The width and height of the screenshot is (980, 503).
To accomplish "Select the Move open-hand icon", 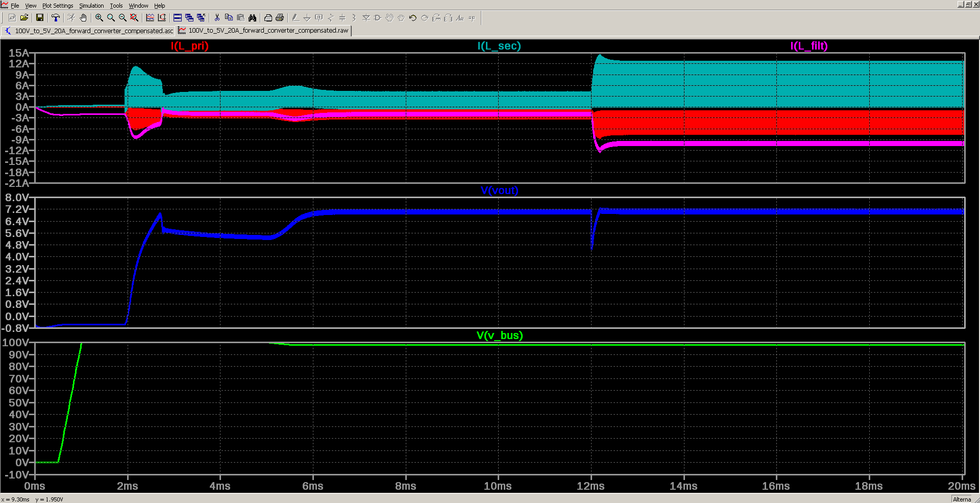I will coord(389,18).
